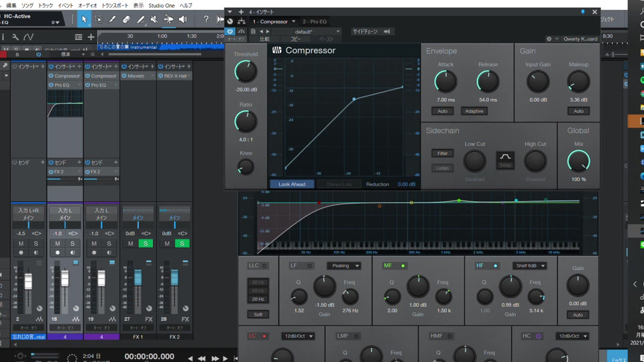Expand the insert window menu arrow
The width and height of the screenshot is (644, 362).
pos(230,12)
